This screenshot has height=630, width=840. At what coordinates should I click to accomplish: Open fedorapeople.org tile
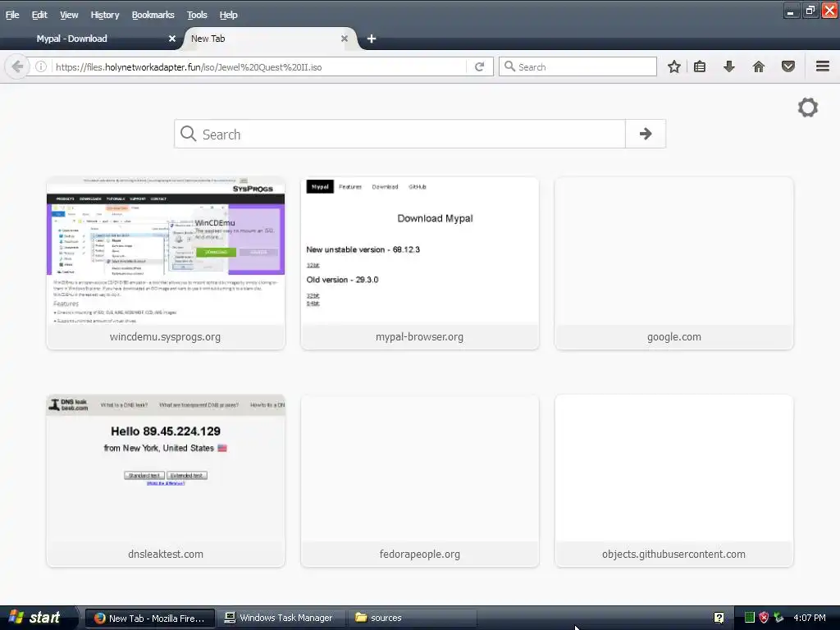pos(420,481)
